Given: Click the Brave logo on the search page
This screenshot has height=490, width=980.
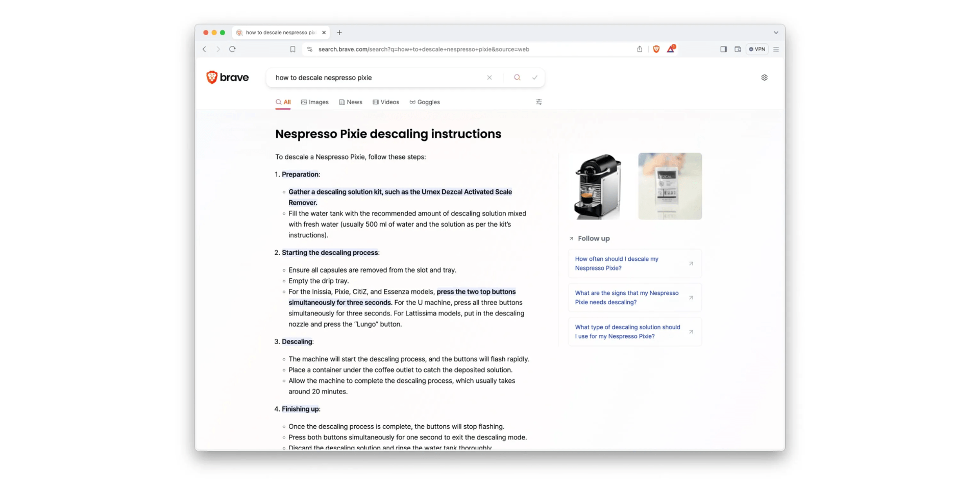Looking at the screenshot, I should pyautogui.click(x=227, y=77).
